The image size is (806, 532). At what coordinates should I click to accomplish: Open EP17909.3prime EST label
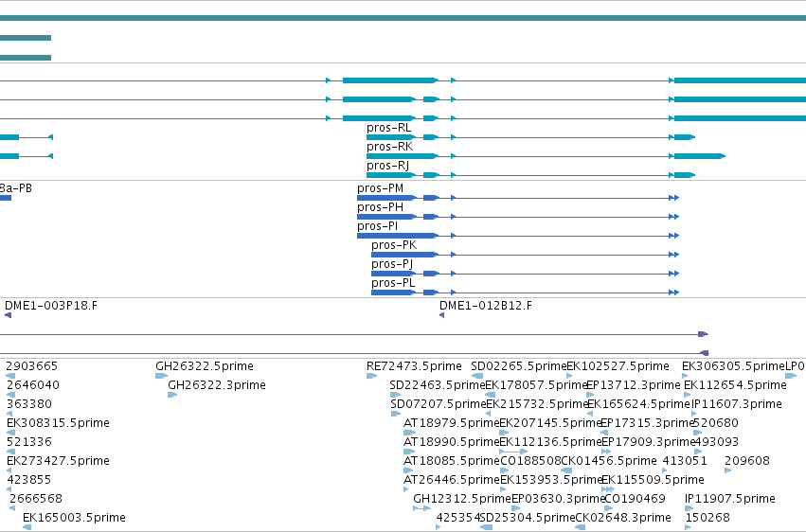[647, 442]
